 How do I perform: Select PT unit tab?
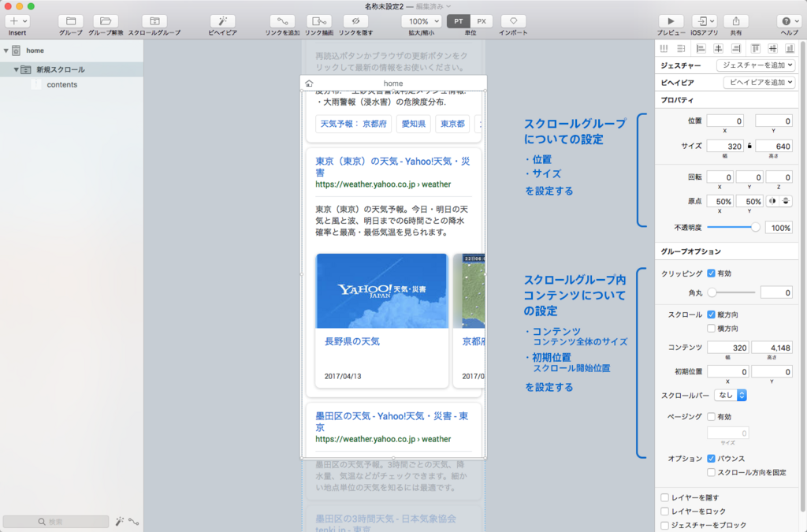coord(458,21)
